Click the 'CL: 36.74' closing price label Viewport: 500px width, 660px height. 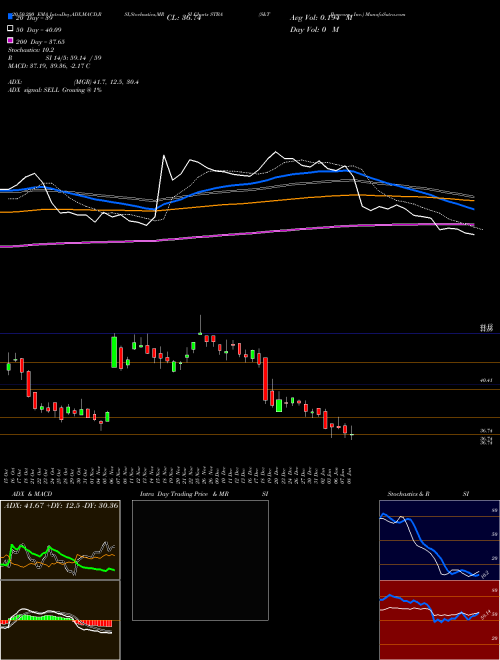184,18
